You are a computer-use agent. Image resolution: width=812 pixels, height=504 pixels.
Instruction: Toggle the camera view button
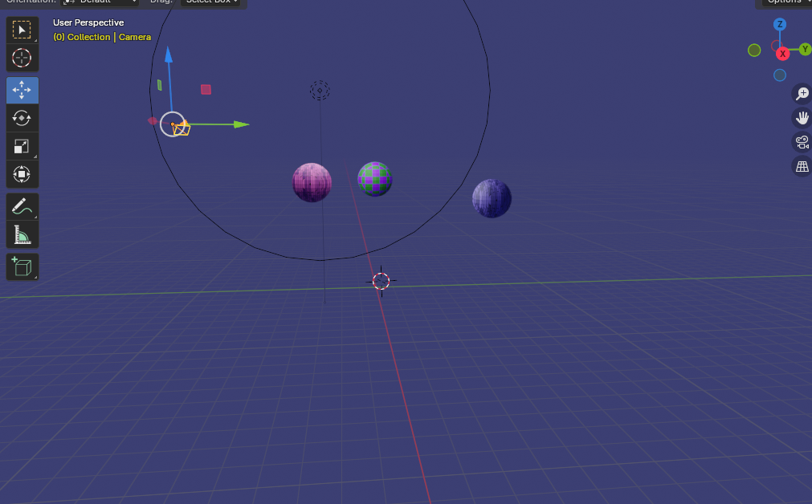coord(802,143)
